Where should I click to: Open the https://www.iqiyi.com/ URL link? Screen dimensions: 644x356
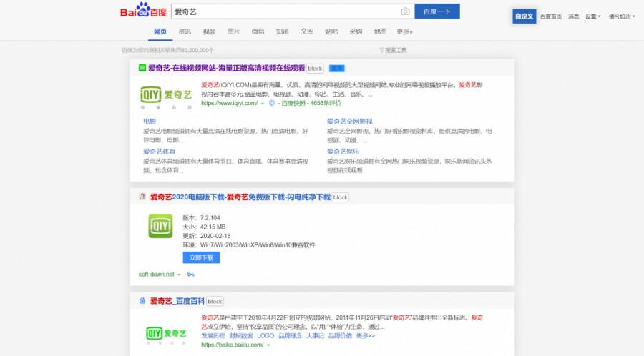[229, 104]
